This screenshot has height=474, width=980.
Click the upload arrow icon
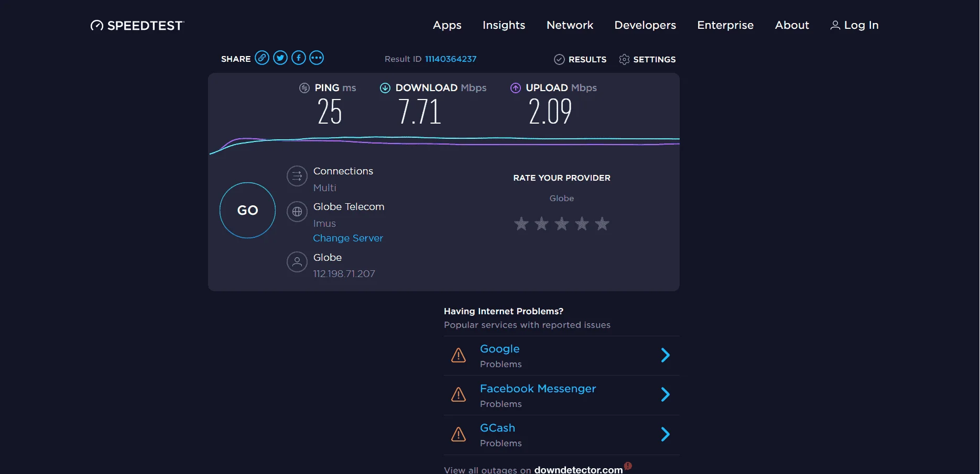tap(516, 88)
